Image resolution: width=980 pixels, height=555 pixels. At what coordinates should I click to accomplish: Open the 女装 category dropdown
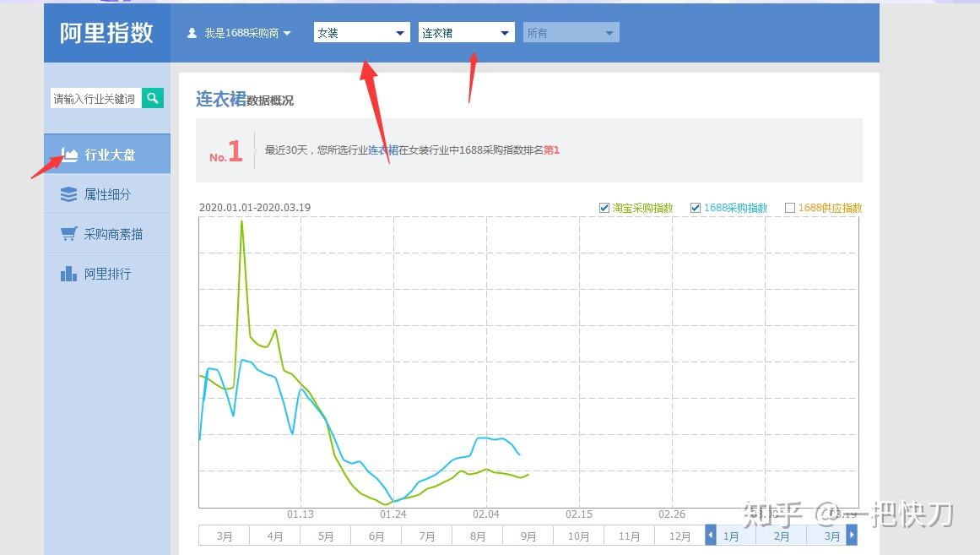click(x=362, y=33)
